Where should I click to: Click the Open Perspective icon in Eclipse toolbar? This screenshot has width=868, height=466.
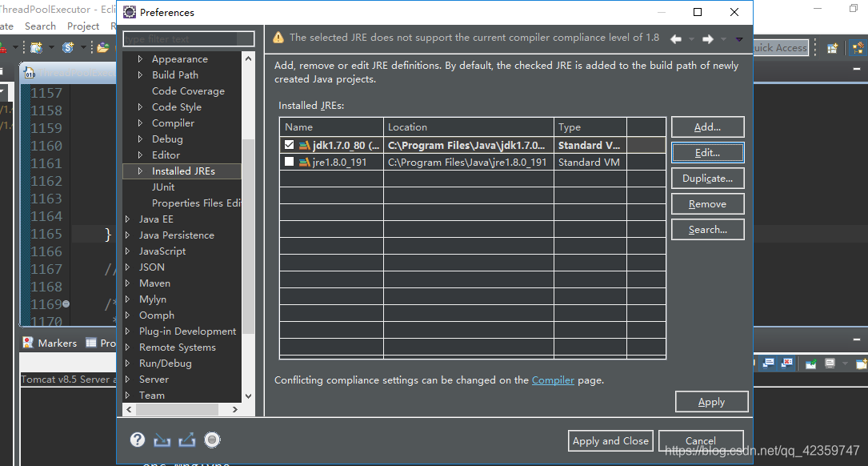click(832, 48)
